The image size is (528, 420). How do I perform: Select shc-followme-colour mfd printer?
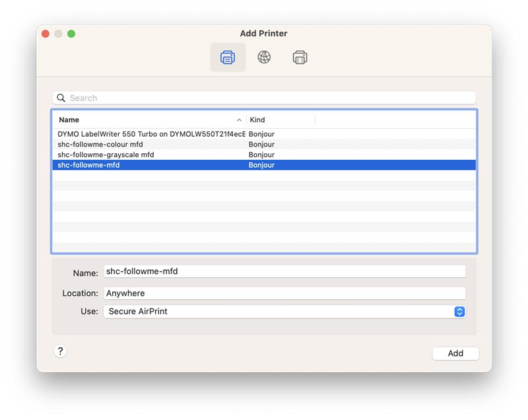point(100,144)
